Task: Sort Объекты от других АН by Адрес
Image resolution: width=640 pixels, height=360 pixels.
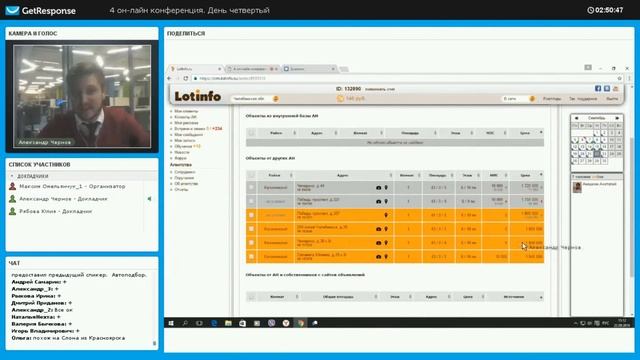Action: click(343, 175)
